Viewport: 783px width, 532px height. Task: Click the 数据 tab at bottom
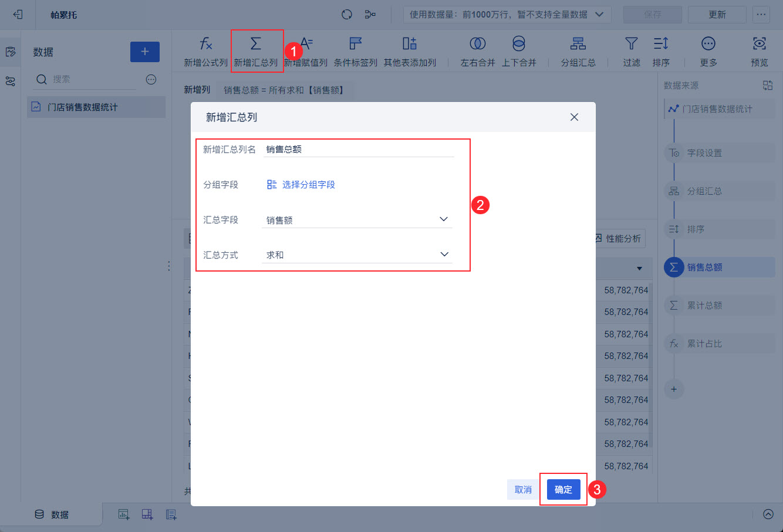click(52, 514)
